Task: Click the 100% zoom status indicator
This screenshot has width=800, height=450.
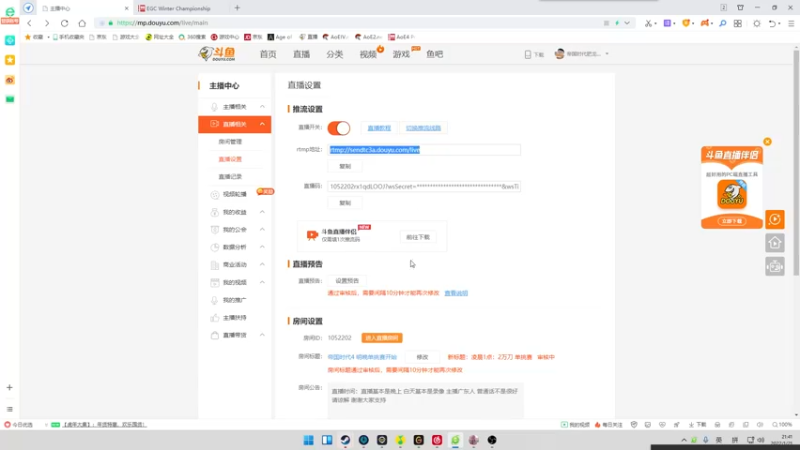Action: coord(782,424)
